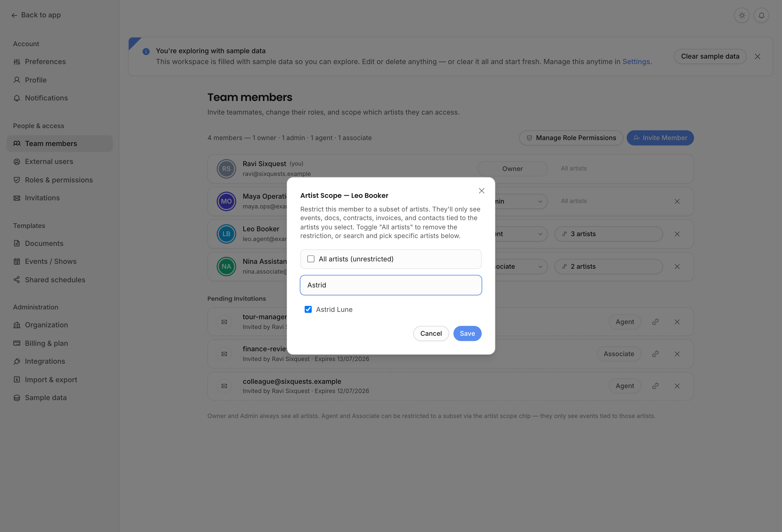
Task: Open Notifications settings in sidebar
Action: pyautogui.click(x=59, y=98)
